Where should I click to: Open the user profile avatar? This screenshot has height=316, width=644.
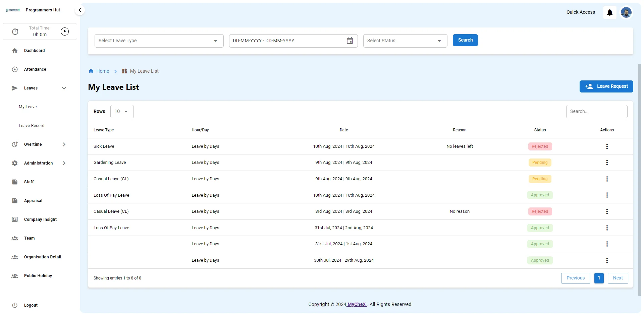[x=626, y=12]
